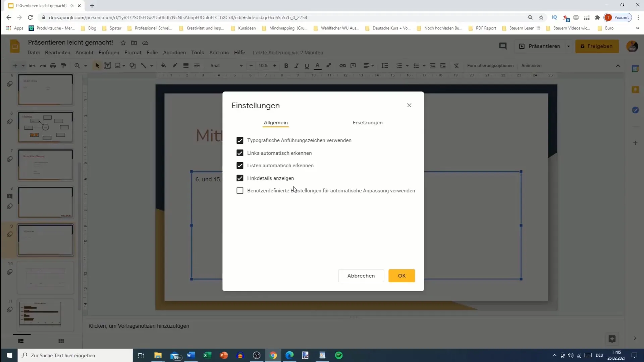Close the Einstellungen dialog
Screen dimensions: 644x362
(x=409, y=105)
